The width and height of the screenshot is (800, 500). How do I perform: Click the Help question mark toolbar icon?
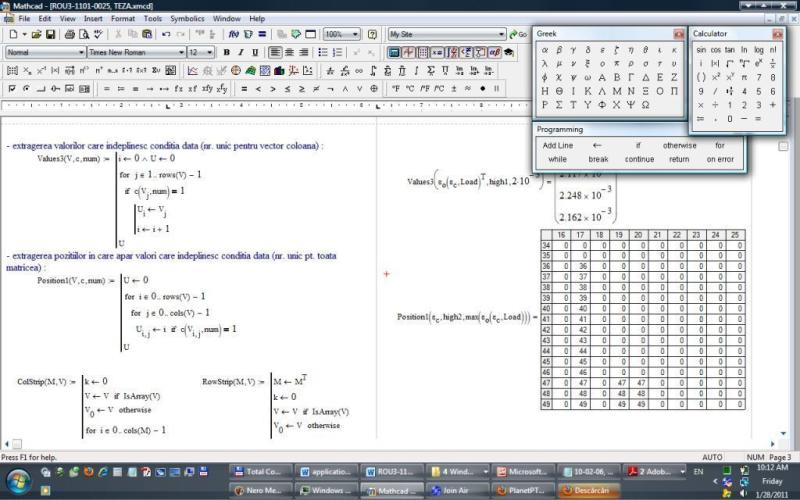[372, 34]
